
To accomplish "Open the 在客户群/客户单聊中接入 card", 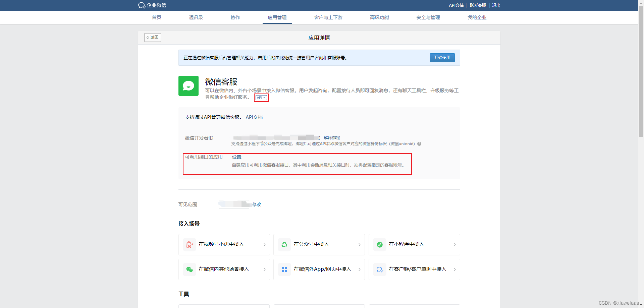I will pos(414,269).
